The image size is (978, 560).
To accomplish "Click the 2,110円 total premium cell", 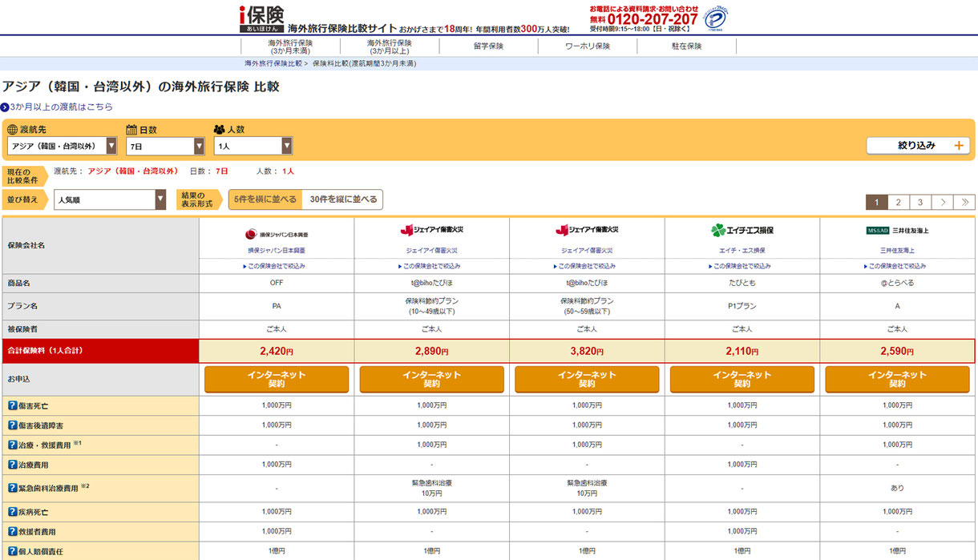I will (x=742, y=351).
